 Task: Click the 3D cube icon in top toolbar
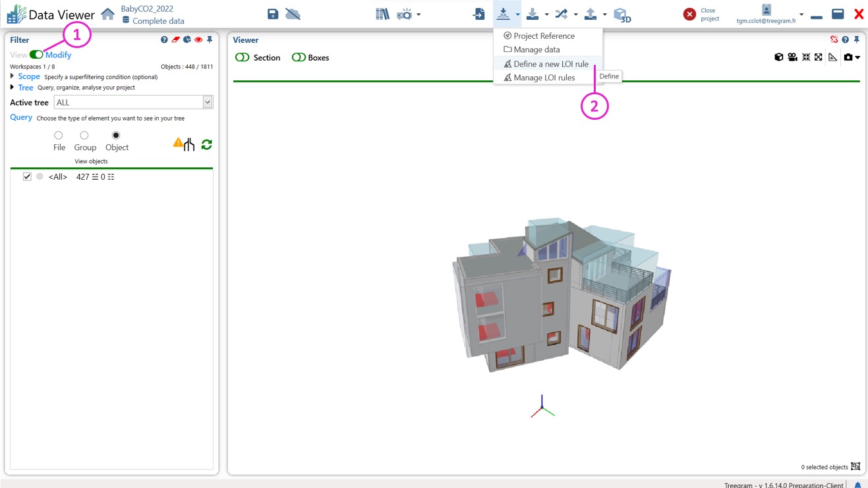point(621,14)
